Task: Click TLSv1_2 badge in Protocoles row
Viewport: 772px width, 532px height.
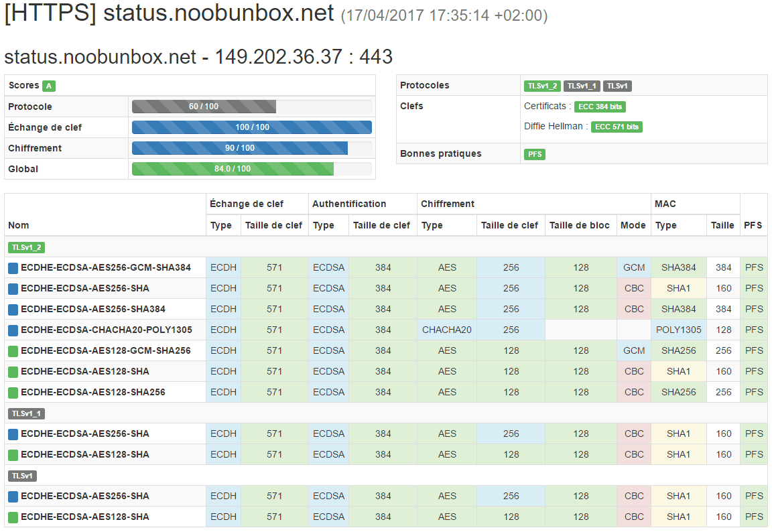Action: coord(542,86)
